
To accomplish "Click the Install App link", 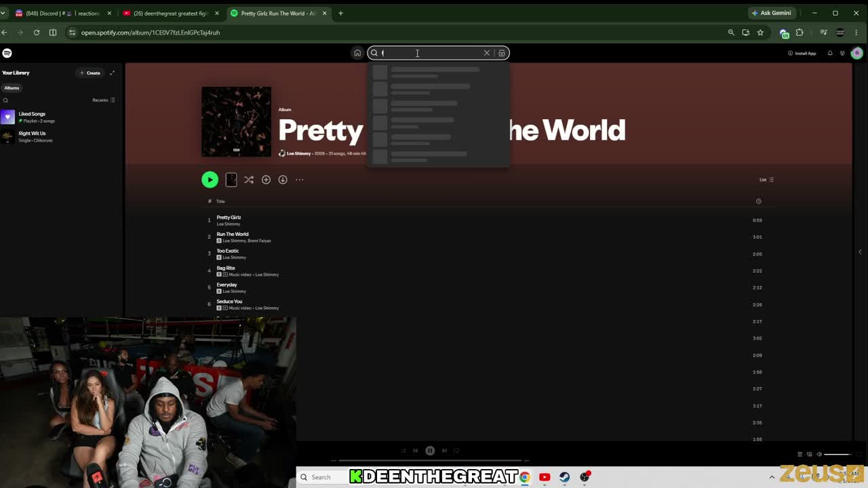I will point(802,53).
